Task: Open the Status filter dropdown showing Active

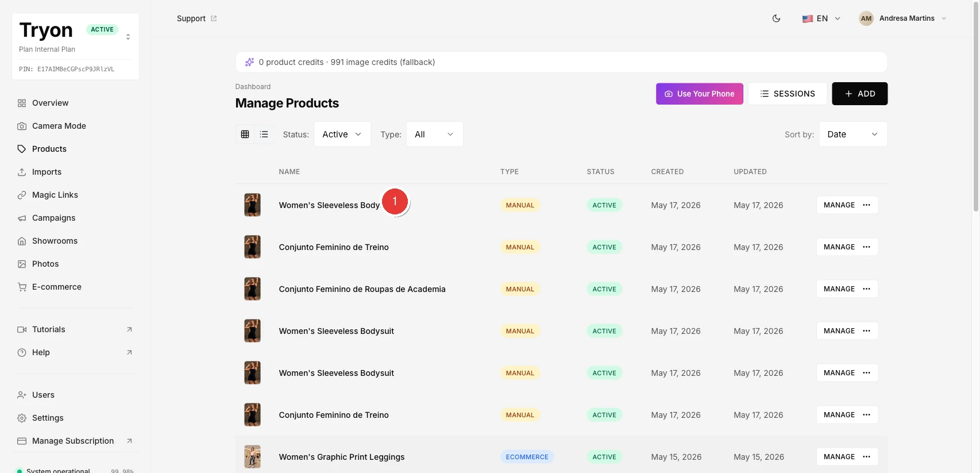Action: 342,134
